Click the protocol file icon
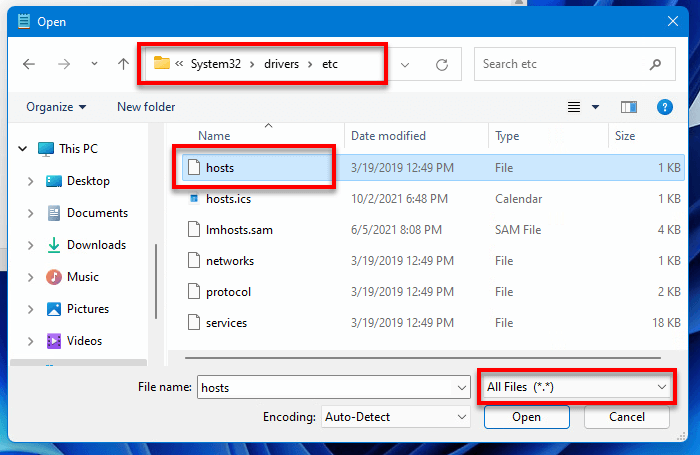Viewport: 700px width, 455px height. tap(194, 291)
